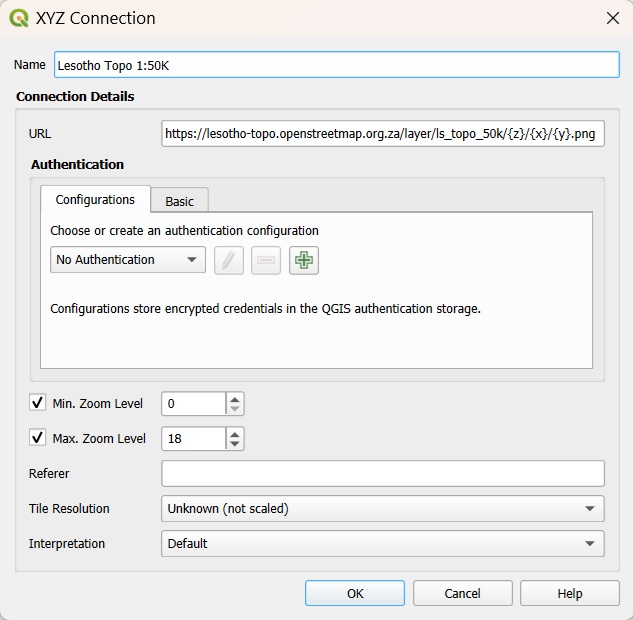Screen dimensions: 633x620
Task: Close the XYZ Connection dialog
Action: [x=613, y=18]
